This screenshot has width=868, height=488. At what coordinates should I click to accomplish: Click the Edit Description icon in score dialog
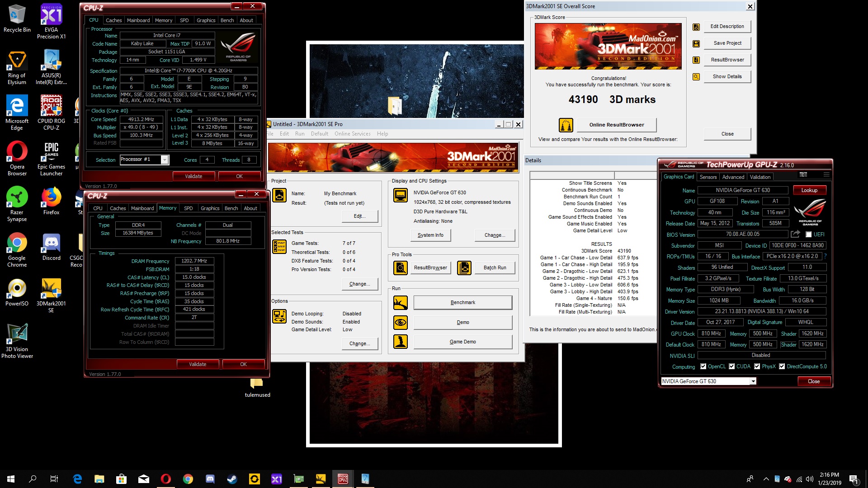[696, 27]
